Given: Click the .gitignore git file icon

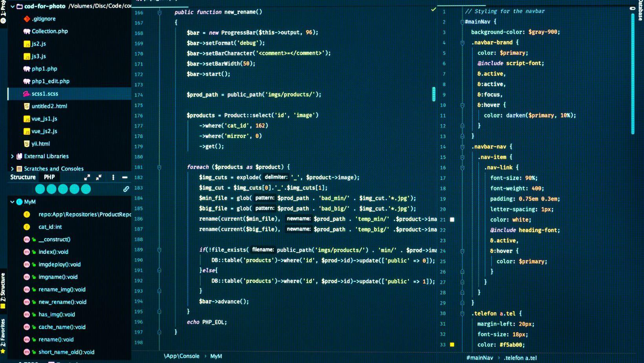Looking at the screenshot, I should tap(27, 19).
